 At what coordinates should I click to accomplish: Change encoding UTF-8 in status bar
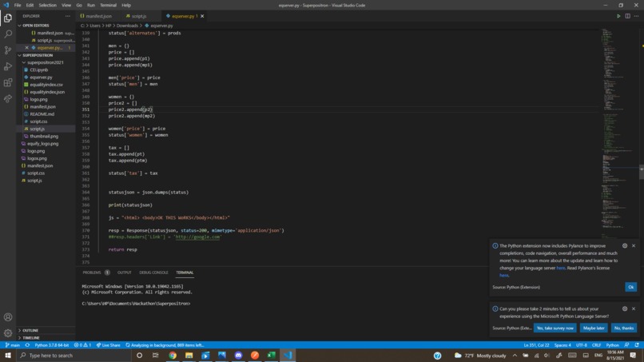(581, 345)
